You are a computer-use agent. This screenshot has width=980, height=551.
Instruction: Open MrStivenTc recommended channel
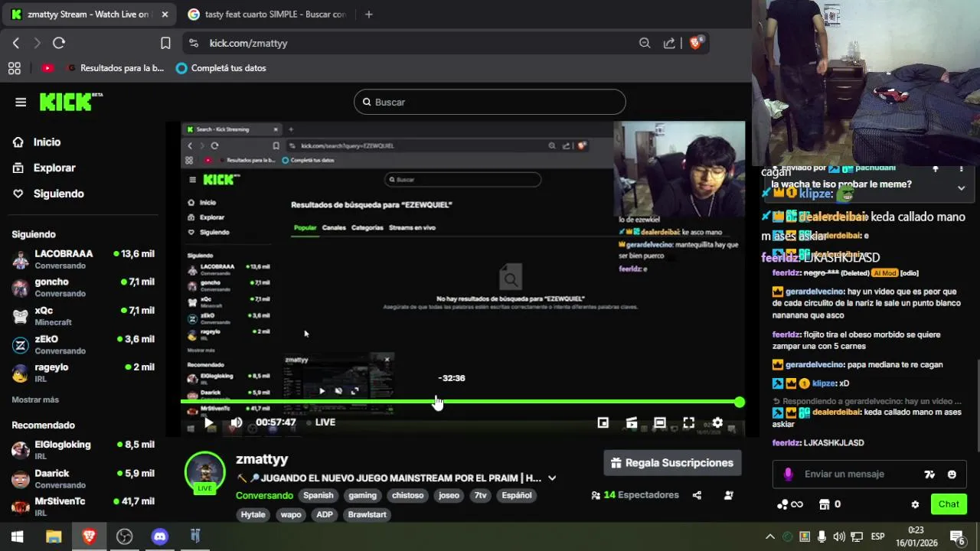point(83,507)
